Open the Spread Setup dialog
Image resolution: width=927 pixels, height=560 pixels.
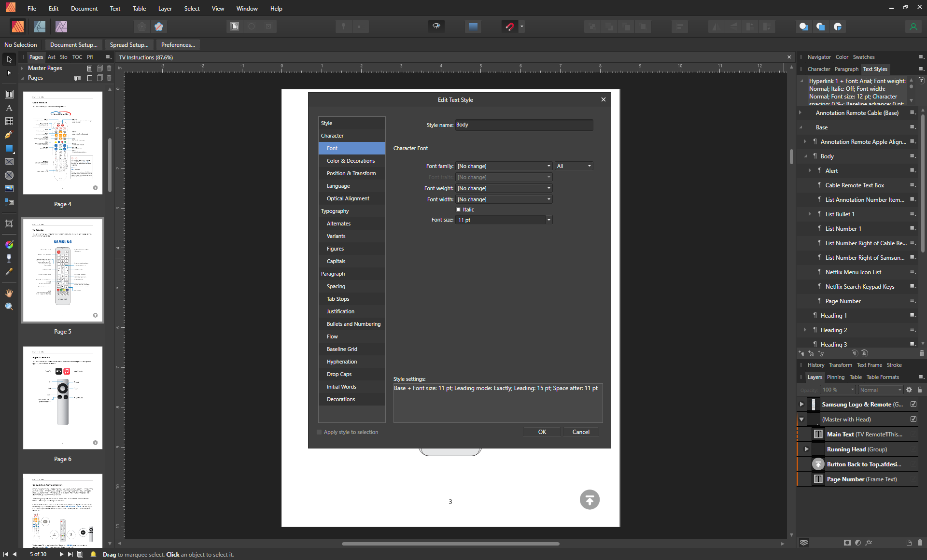(129, 44)
